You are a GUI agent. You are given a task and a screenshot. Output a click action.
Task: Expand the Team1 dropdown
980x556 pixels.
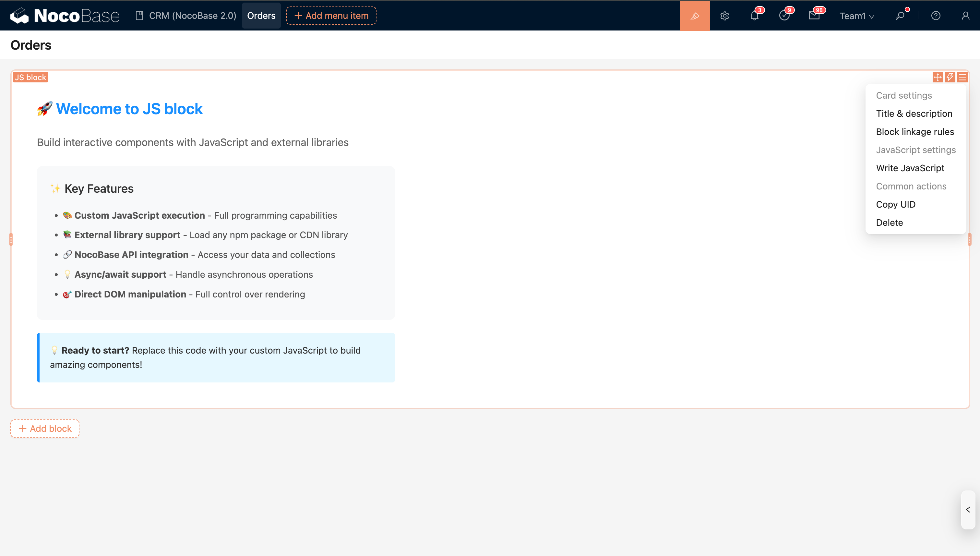coord(856,16)
